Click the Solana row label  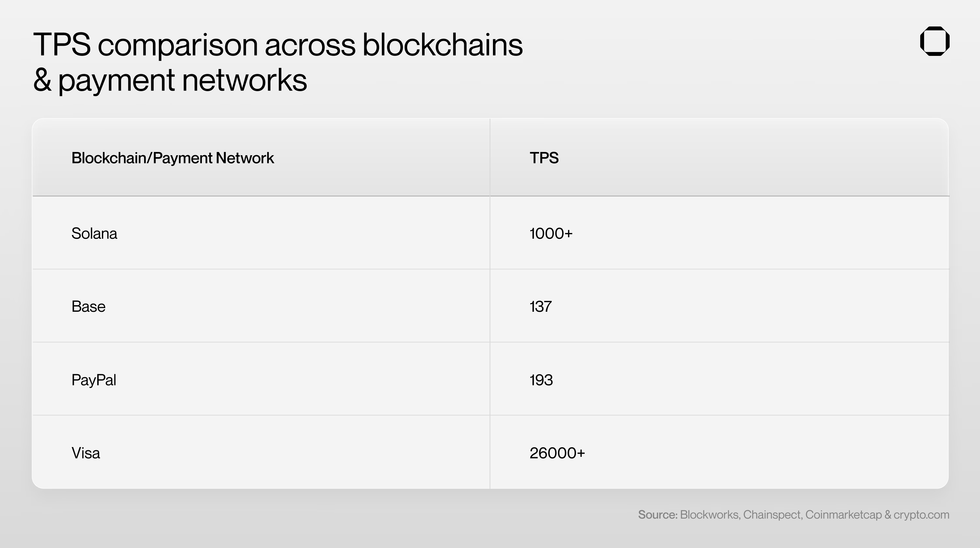click(94, 233)
